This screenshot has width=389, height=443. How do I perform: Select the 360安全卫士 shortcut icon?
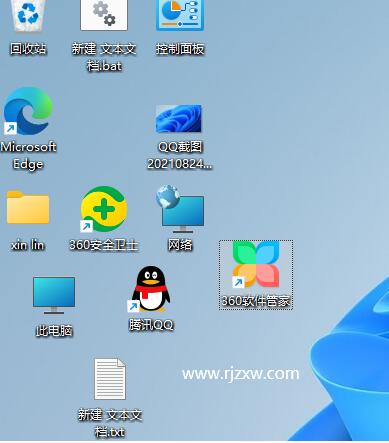click(104, 209)
